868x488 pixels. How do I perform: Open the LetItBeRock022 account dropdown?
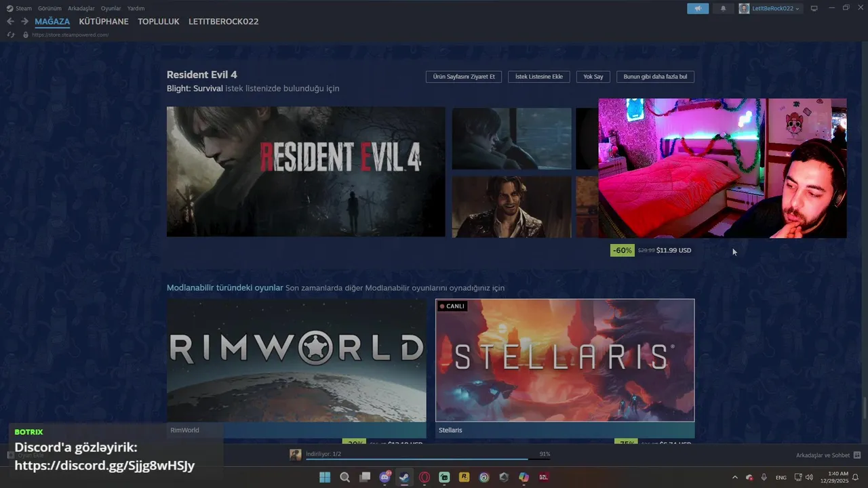tap(770, 8)
